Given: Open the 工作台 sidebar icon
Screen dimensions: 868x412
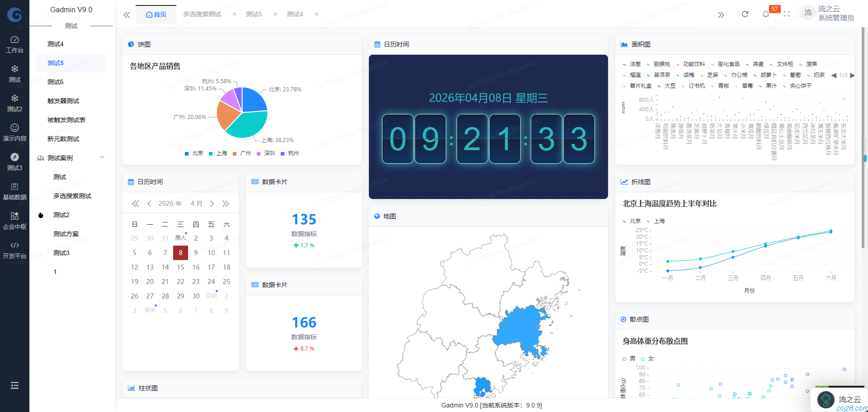Looking at the screenshot, I should point(15,44).
